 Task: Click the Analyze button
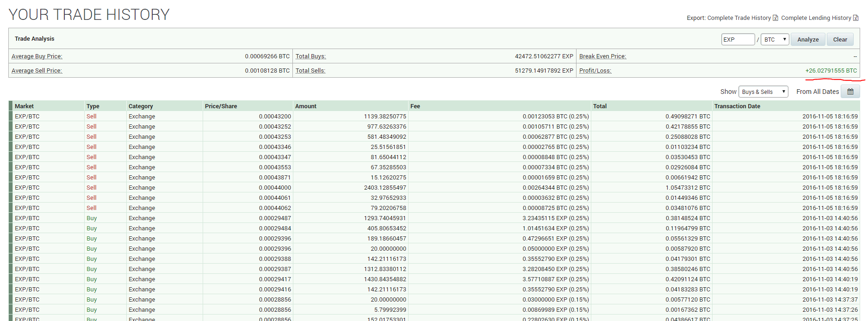[x=808, y=39]
